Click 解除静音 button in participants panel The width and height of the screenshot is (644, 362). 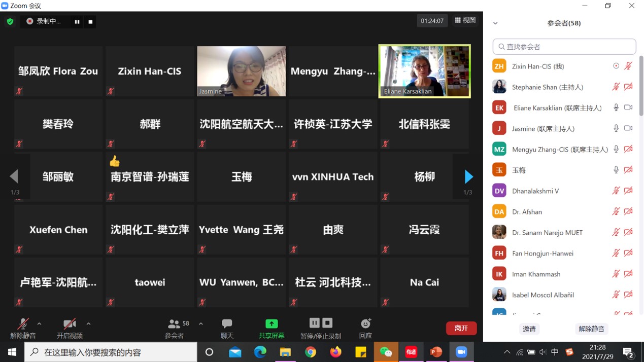click(x=591, y=329)
